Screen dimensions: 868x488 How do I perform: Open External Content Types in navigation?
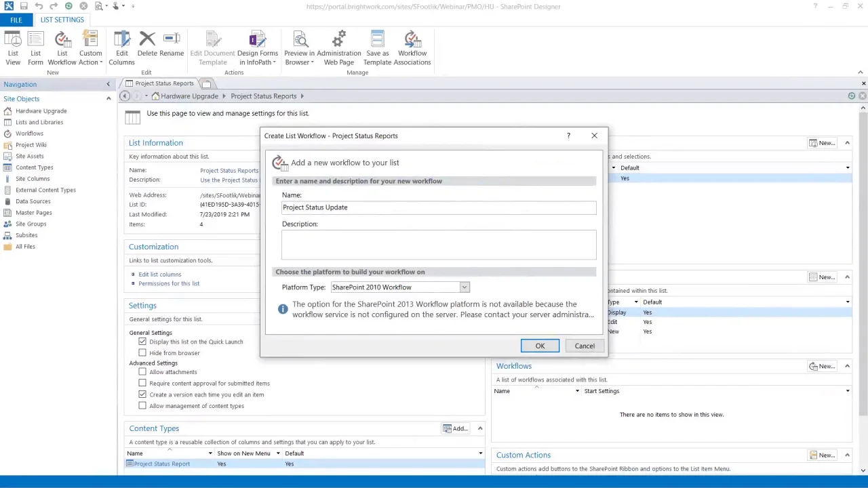click(x=45, y=190)
